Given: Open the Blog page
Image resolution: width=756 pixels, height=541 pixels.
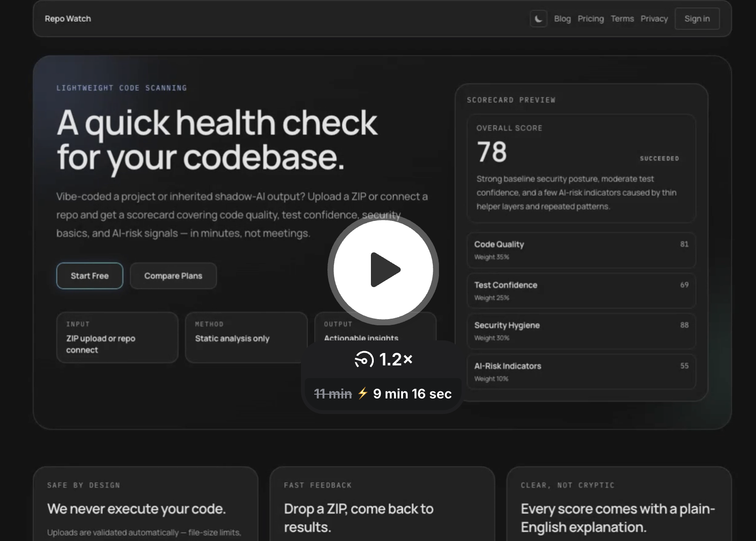Looking at the screenshot, I should pos(562,19).
